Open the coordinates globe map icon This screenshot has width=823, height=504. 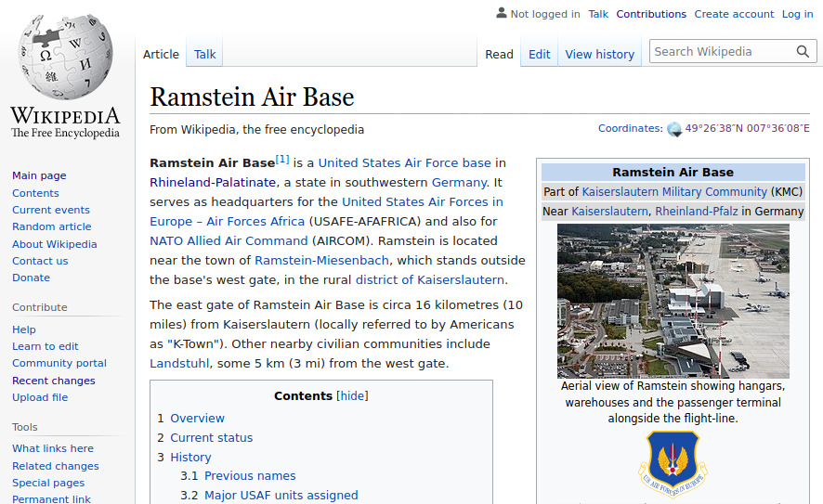pyautogui.click(x=674, y=129)
